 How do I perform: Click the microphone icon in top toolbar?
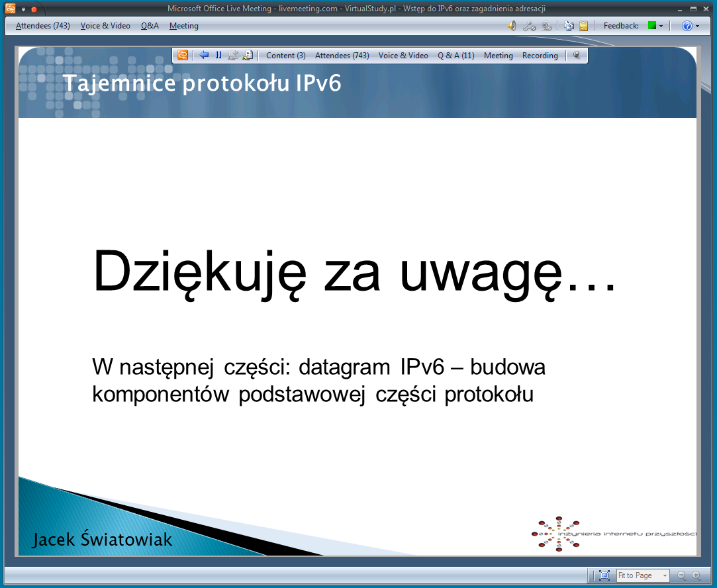(x=528, y=26)
